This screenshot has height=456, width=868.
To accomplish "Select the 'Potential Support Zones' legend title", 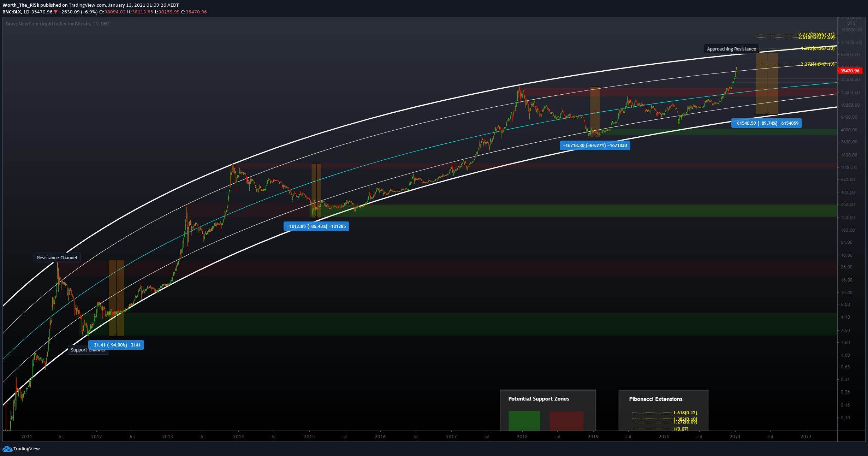I will coord(539,399).
